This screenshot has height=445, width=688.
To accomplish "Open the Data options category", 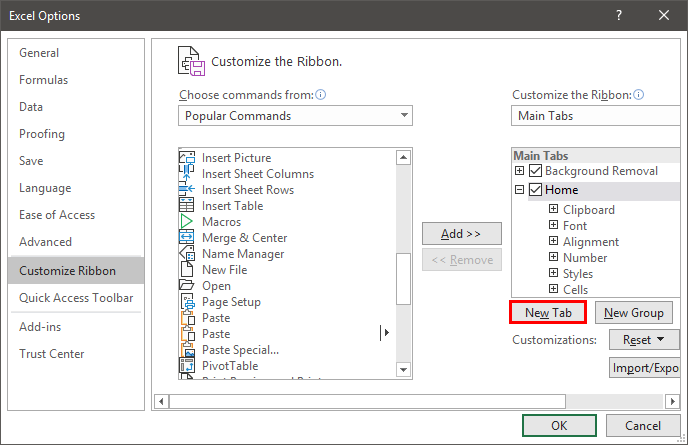I will (x=76, y=107).
